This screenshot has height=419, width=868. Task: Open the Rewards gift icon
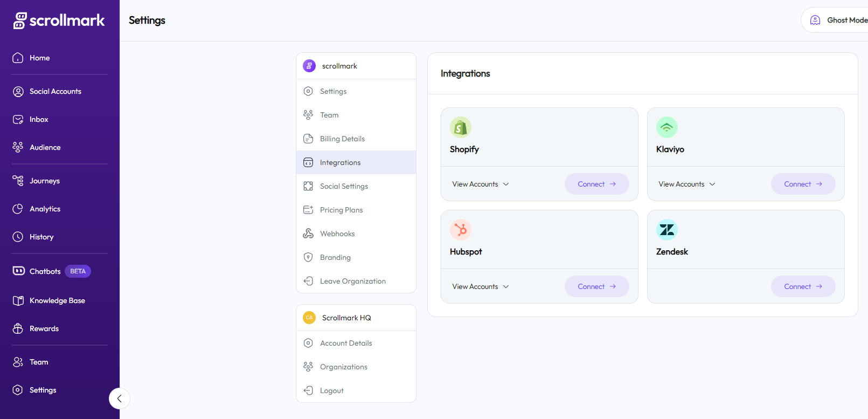18,328
